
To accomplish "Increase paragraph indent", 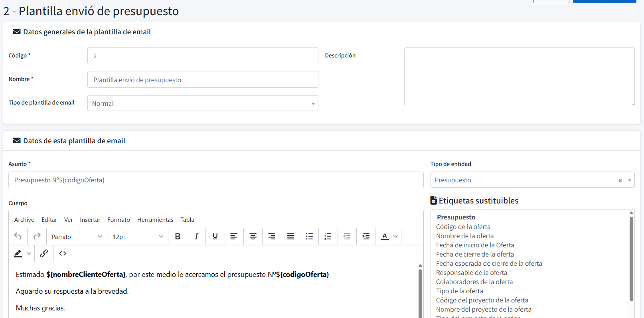I will pyautogui.click(x=366, y=237).
